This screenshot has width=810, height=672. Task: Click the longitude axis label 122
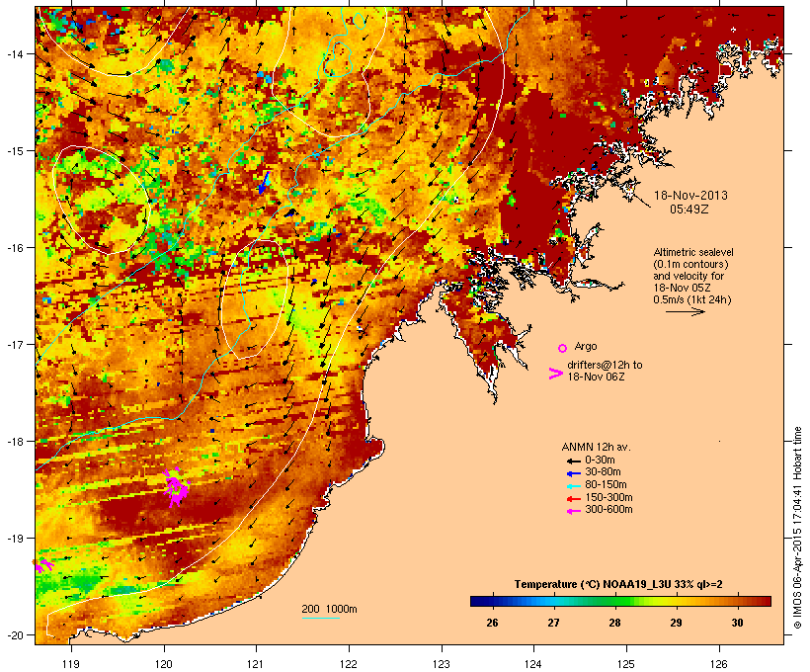point(349,664)
